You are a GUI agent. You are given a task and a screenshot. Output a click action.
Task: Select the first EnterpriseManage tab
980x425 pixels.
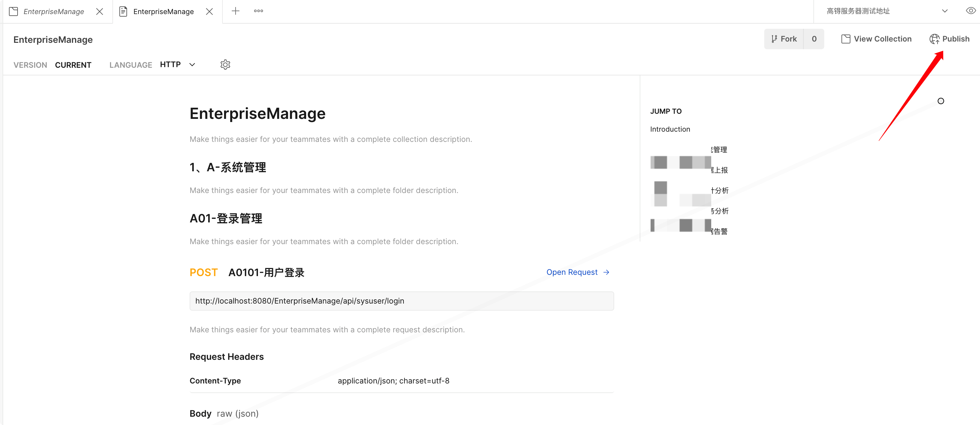[54, 12]
